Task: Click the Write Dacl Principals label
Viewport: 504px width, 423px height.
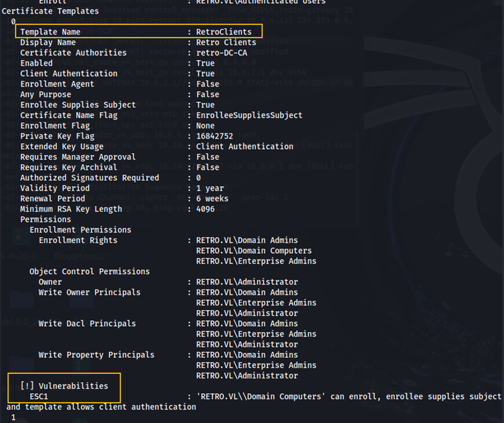Action: click(87, 323)
